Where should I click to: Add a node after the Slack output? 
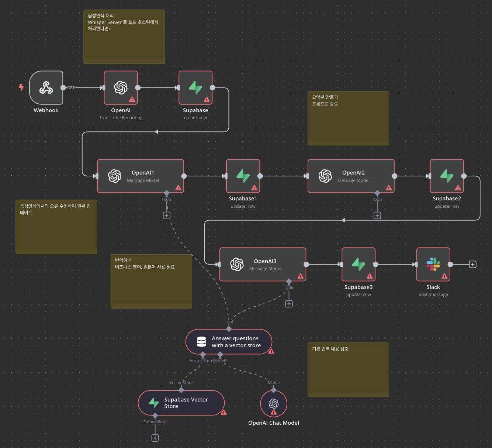(472, 264)
